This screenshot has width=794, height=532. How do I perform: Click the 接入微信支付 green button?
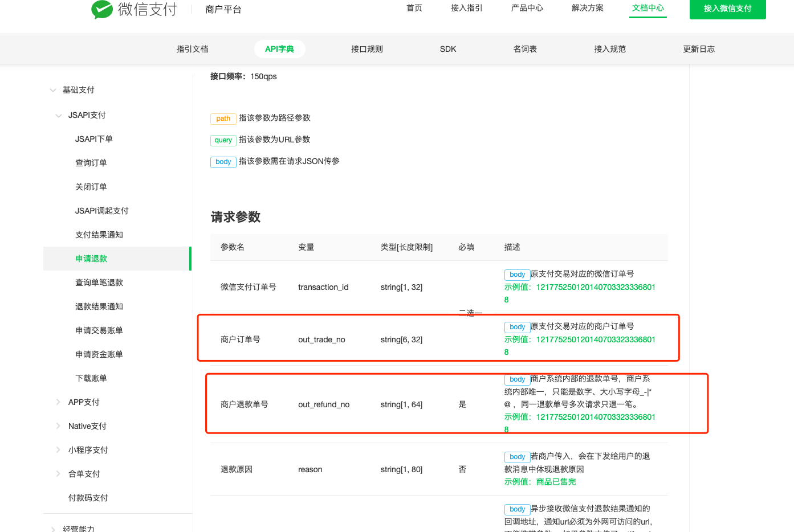click(728, 9)
